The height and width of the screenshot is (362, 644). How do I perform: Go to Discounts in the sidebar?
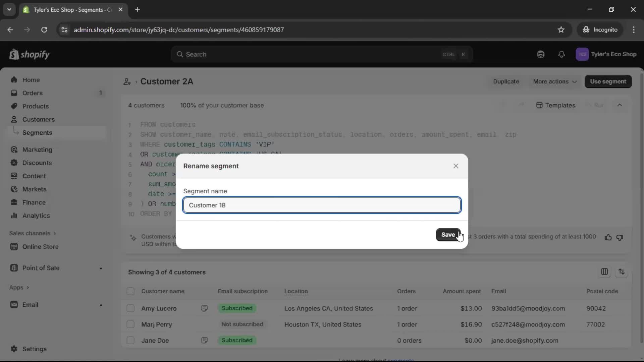coord(37,163)
